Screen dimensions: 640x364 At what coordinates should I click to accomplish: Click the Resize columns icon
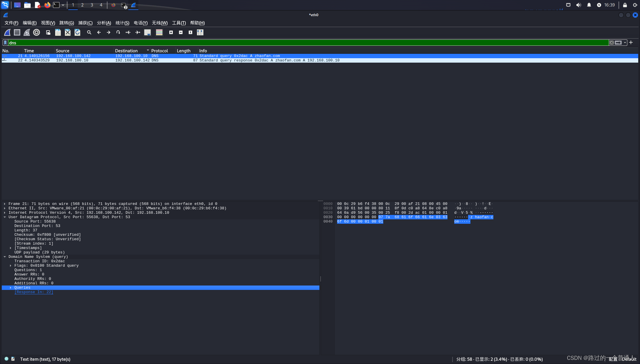tap(200, 32)
